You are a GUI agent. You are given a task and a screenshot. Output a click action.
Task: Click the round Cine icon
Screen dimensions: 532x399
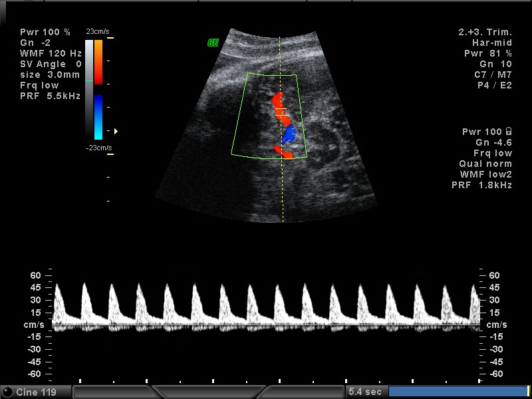pos(7,392)
